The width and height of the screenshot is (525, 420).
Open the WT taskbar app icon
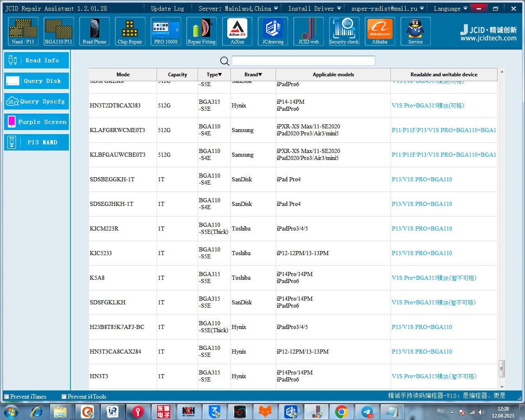pyautogui.click(x=240, y=411)
